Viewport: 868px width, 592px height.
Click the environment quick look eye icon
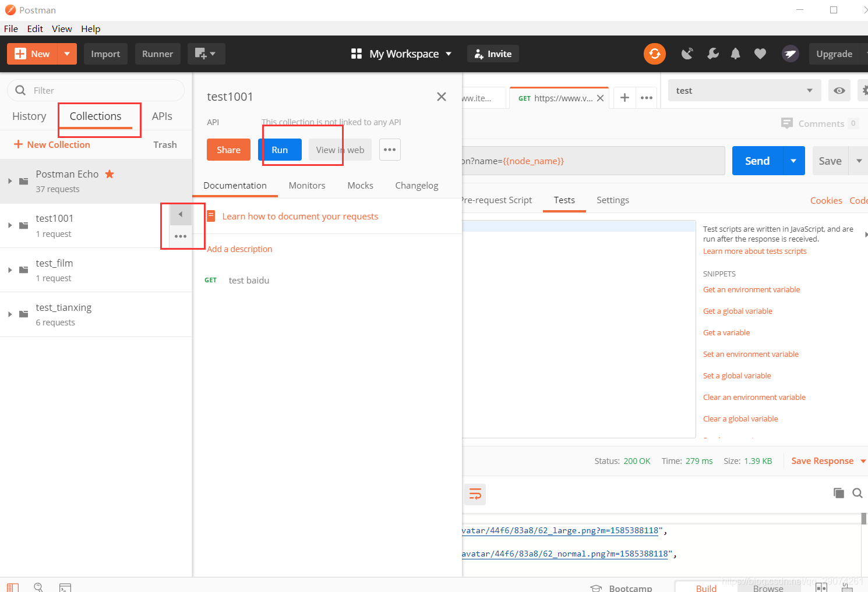pos(839,90)
